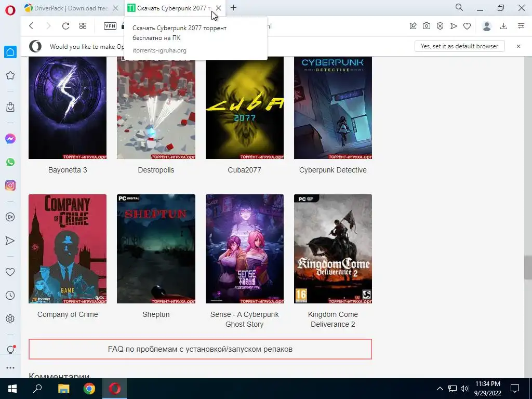Go to Opera home sidebar icon
Screen dimensions: 532x399
(10, 52)
